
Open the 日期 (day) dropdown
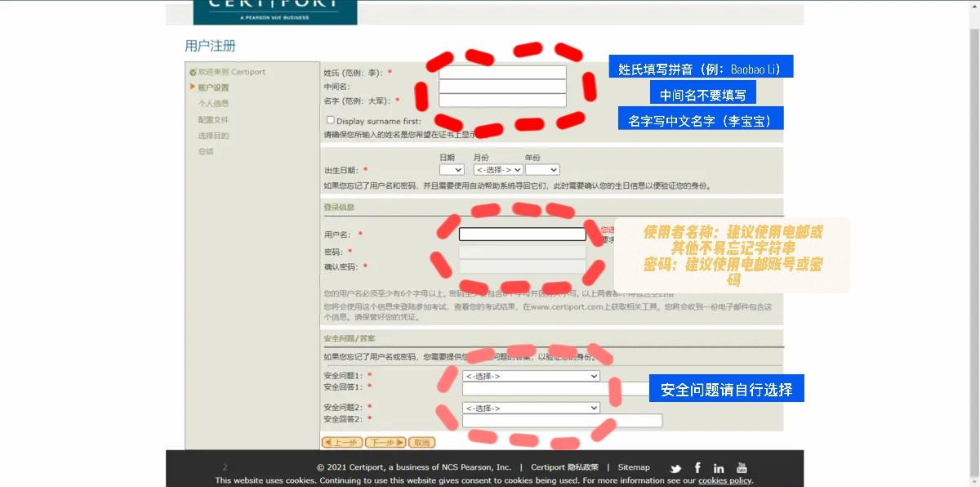tap(452, 169)
